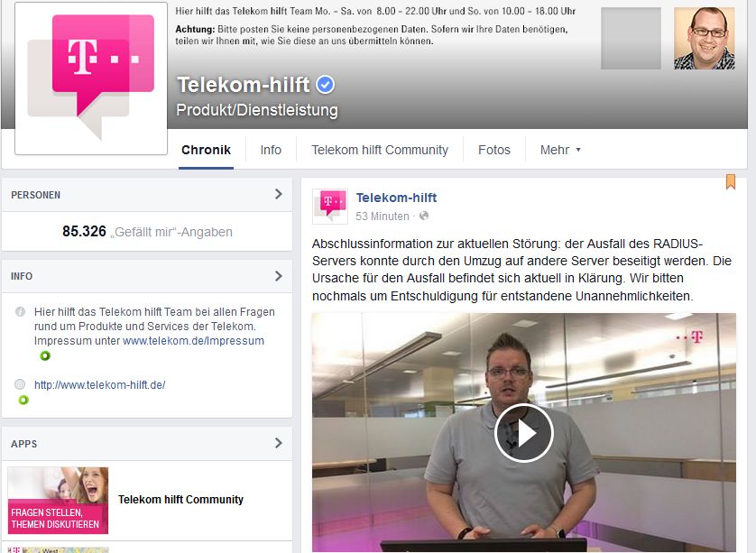Viewport: 756px width, 553px height.
Task: Click the orange bookmark ribbon on the post
Action: pyautogui.click(x=731, y=181)
